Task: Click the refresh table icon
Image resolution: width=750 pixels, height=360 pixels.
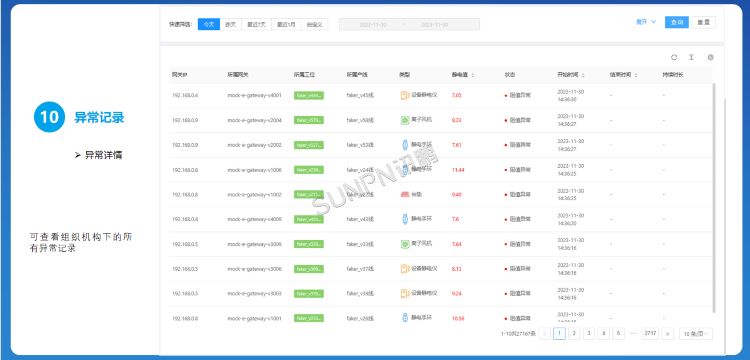Action: [674, 57]
